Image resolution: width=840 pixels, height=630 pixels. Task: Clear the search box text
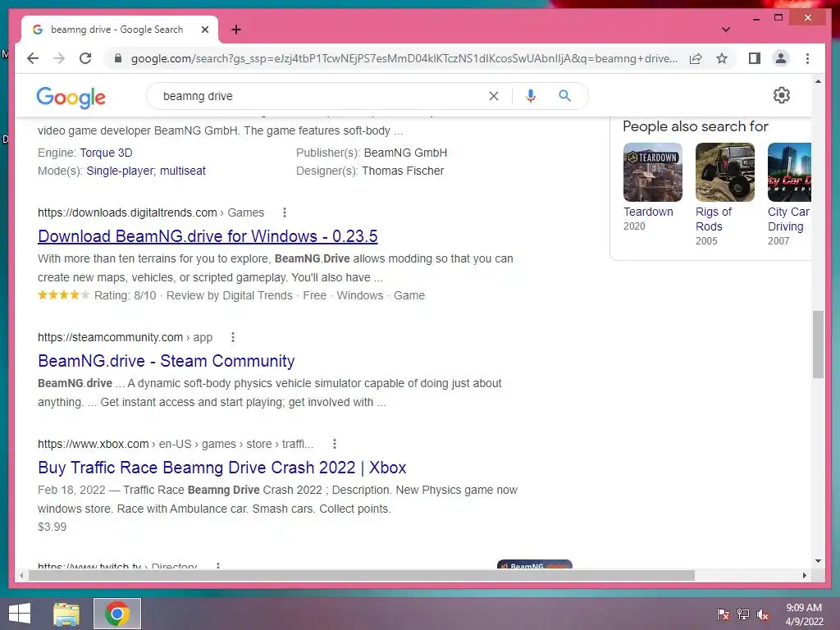tap(493, 96)
